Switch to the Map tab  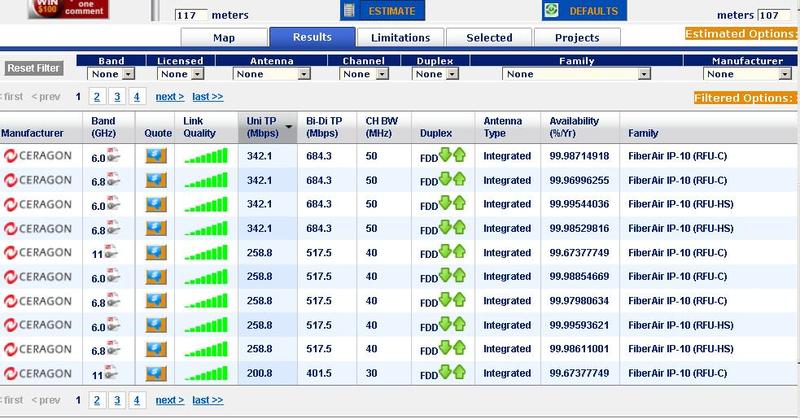point(224,38)
